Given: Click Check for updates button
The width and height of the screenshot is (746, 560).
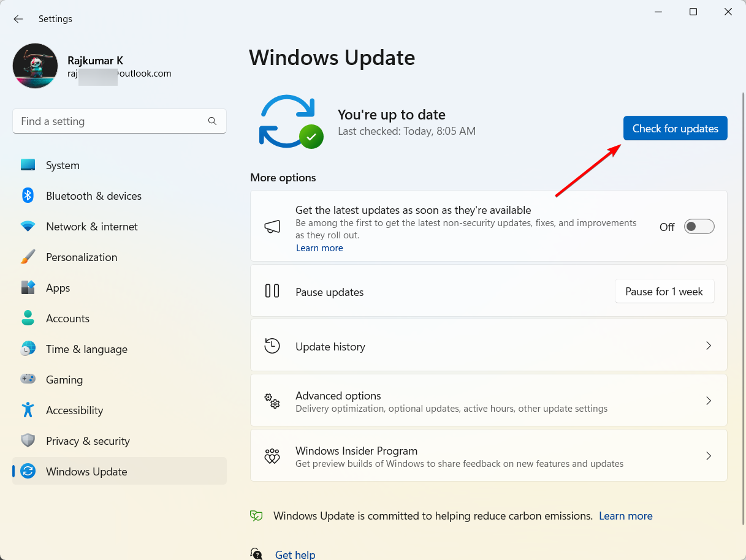Looking at the screenshot, I should pos(676,128).
